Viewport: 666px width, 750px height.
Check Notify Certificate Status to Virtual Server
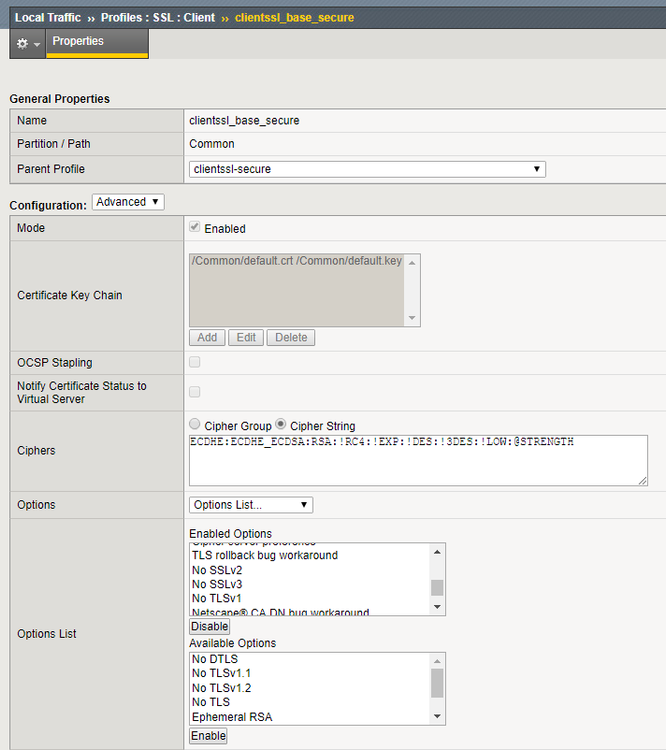point(195,392)
